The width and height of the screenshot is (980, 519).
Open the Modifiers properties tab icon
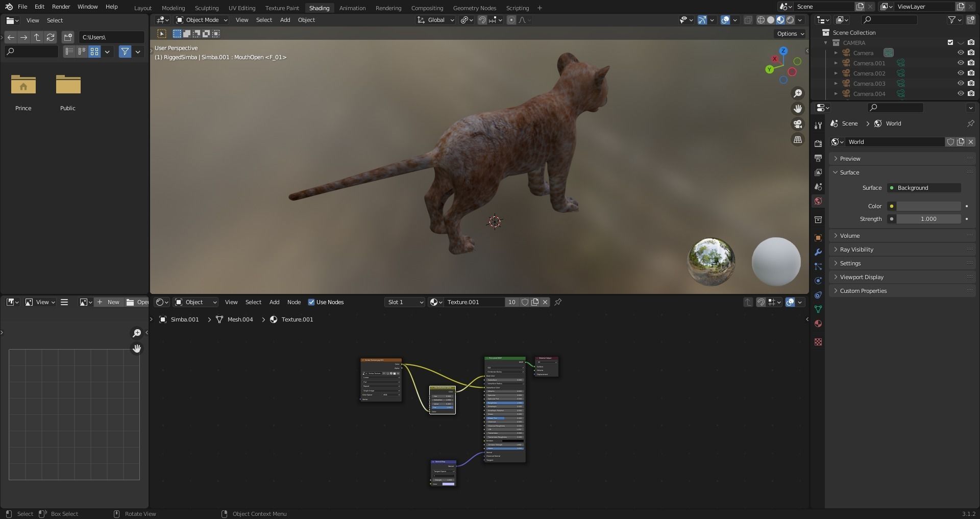coord(818,252)
